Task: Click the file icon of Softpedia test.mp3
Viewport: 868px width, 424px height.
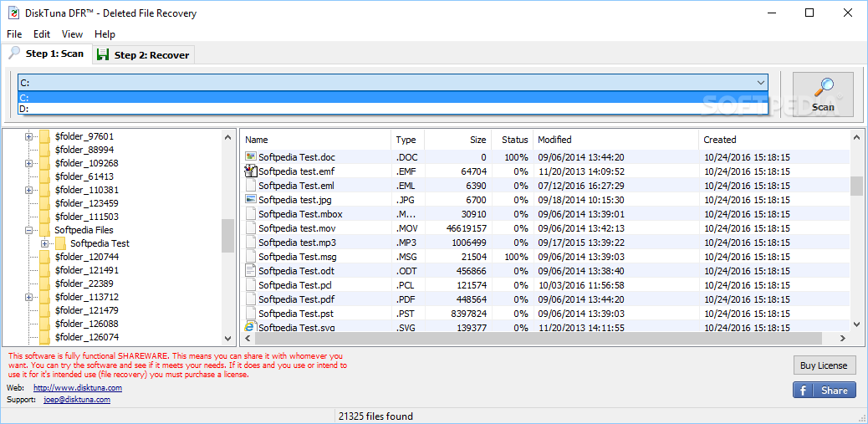Action: coord(251,243)
